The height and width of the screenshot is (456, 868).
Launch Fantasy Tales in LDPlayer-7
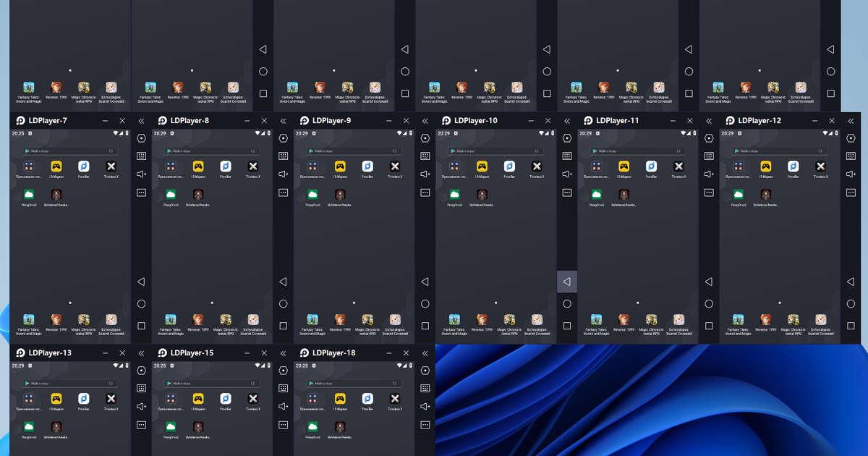(x=29, y=319)
